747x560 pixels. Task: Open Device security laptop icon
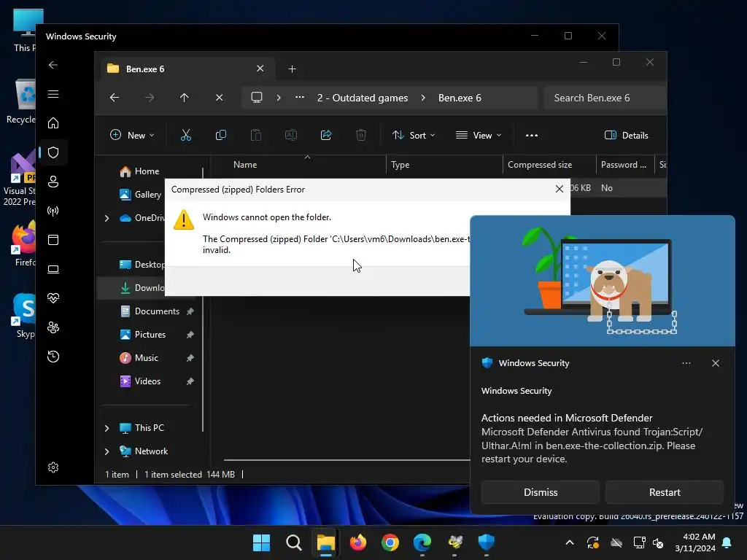coord(53,269)
